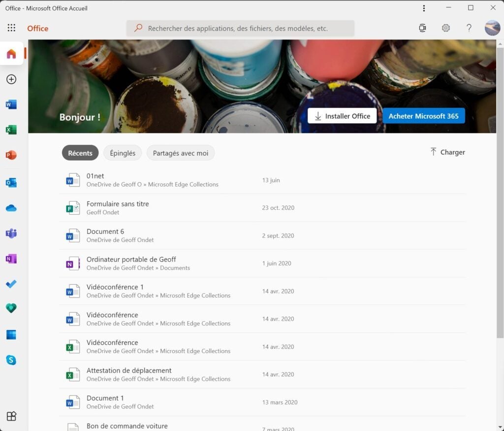The image size is (504, 431).
Task: Click the search box for applications and files
Action: coord(240,28)
